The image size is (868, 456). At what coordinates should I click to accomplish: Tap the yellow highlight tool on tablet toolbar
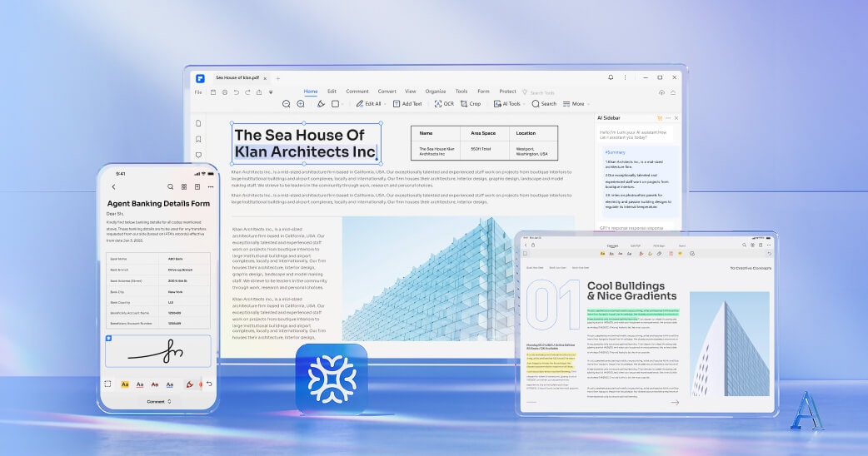click(x=603, y=254)
